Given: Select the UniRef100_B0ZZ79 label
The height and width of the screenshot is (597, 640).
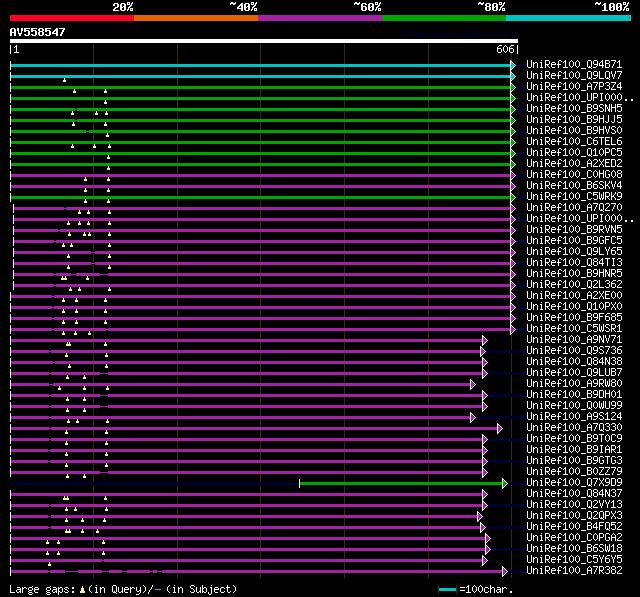Looking at the screenshot, I should [x=574, y=472].
